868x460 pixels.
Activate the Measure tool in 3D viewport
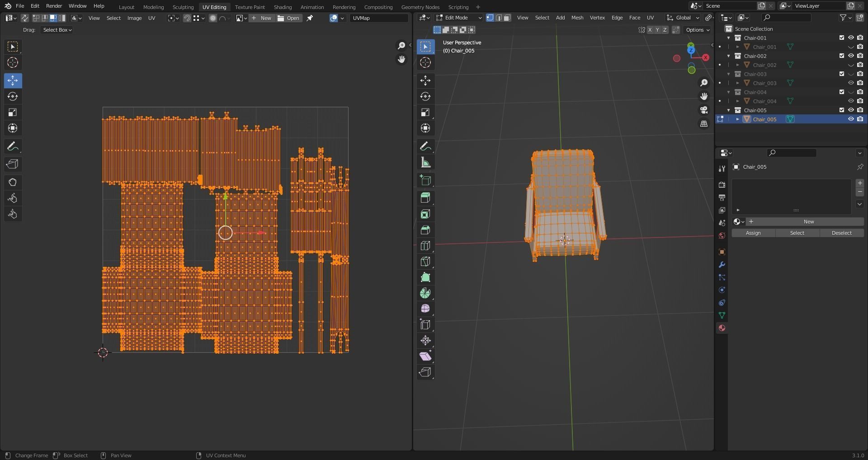click(425, 162)
